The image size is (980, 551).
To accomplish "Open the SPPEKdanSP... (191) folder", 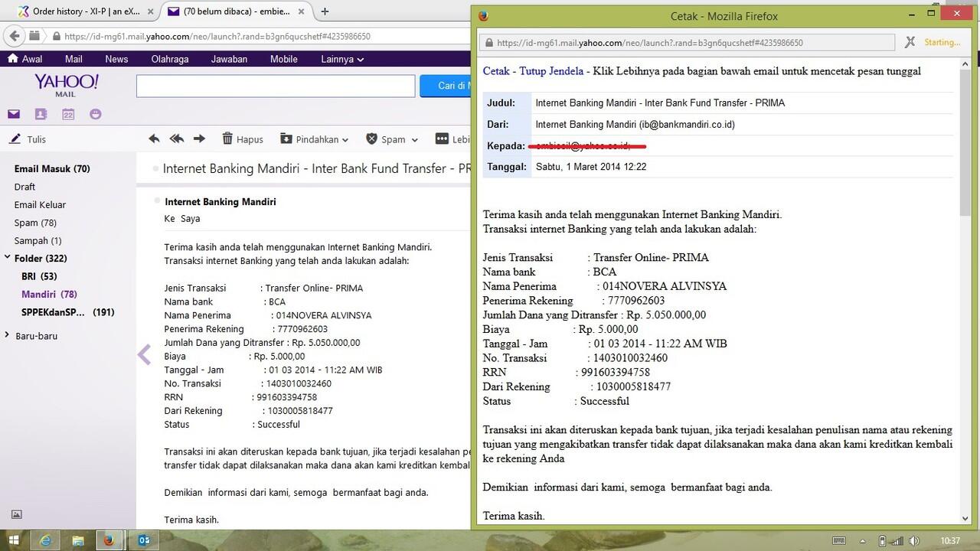I will point(68,312).
